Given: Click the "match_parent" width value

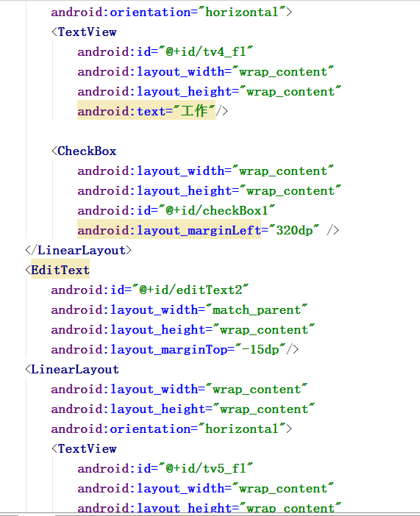Looking at the screenshot, I should tap(256, 310).
